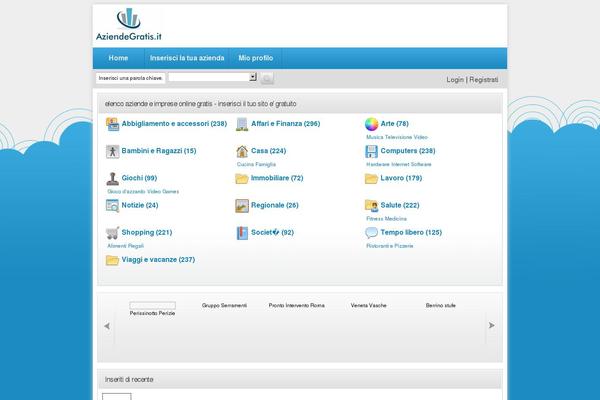
Task: Click the Computers floppy disk icon
Action: pyautogui.click(x=372, y=151)
